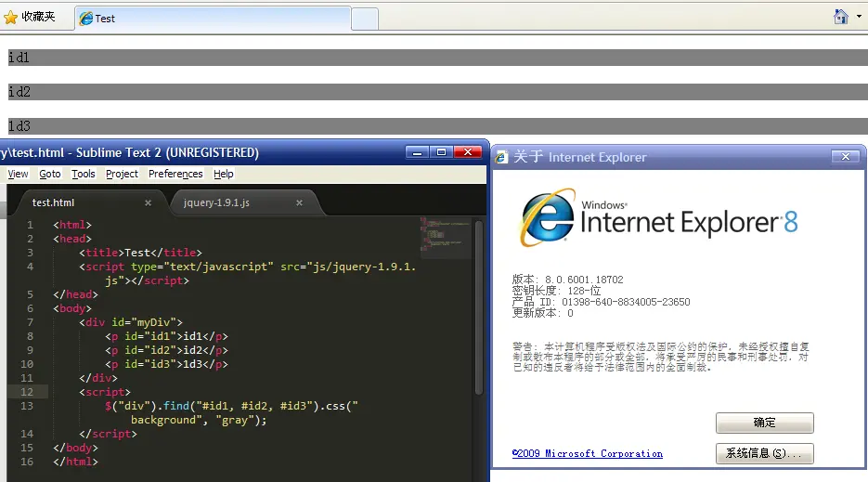Click the Favorites star icon

tap(10, 18)
